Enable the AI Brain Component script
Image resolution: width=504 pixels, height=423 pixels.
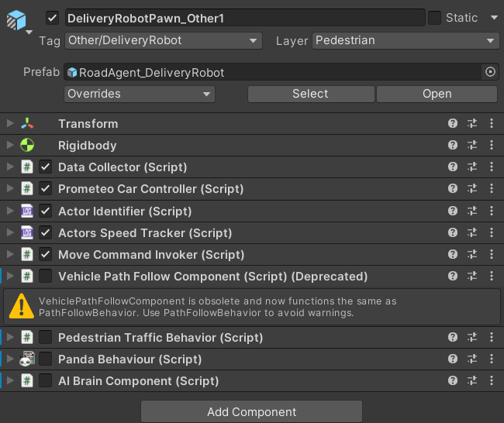(45, 380)
